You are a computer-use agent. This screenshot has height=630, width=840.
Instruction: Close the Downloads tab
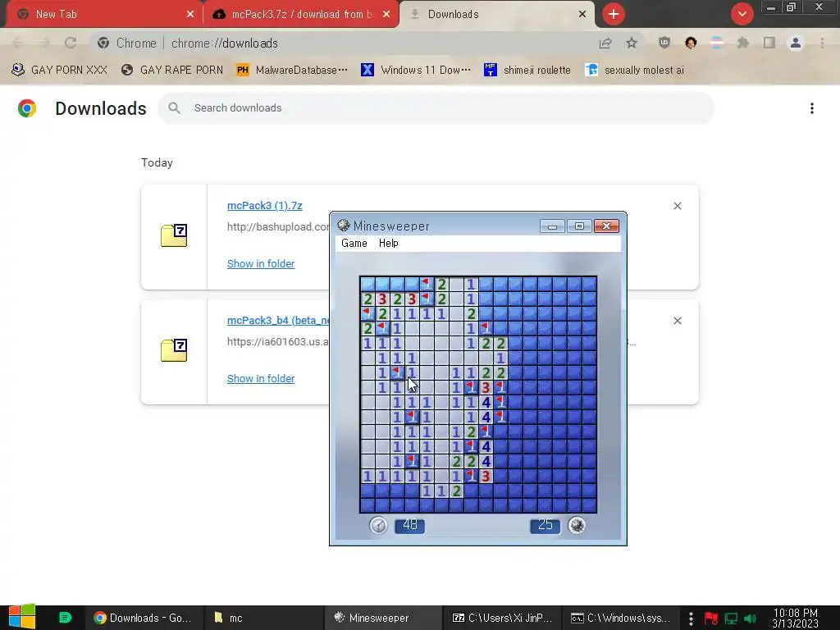pos(582,14)
